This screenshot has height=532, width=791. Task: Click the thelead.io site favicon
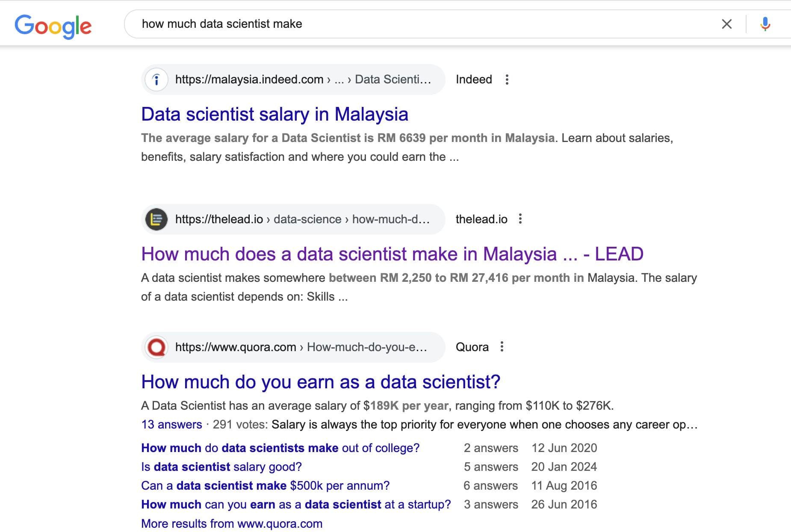(x=156, y=219)
